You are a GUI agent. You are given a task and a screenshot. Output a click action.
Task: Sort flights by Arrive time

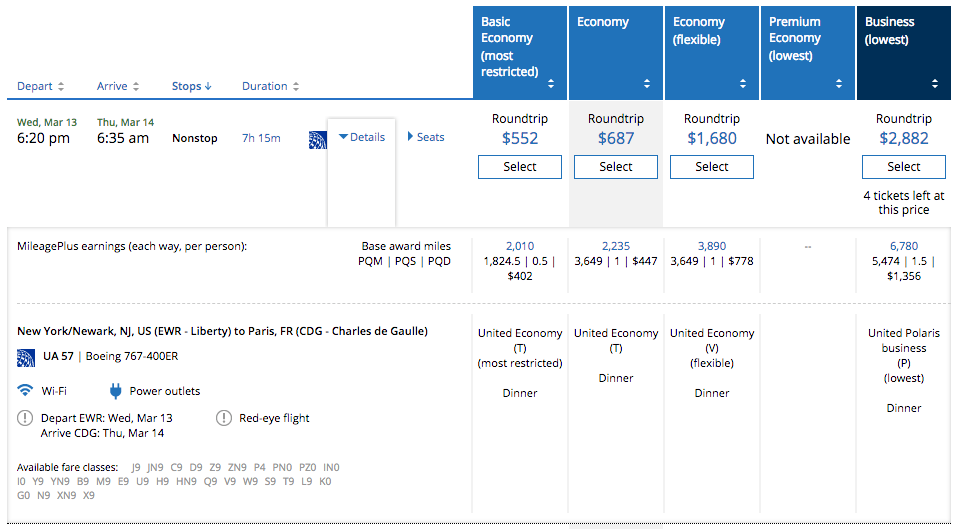tap(118, 87)
